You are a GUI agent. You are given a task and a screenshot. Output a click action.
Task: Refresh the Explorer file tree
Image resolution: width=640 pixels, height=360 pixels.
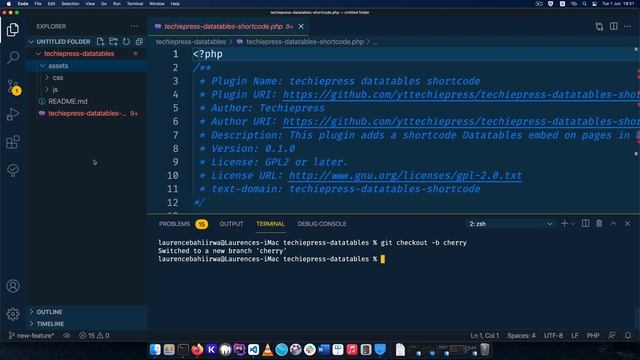[x=127, y=42]
